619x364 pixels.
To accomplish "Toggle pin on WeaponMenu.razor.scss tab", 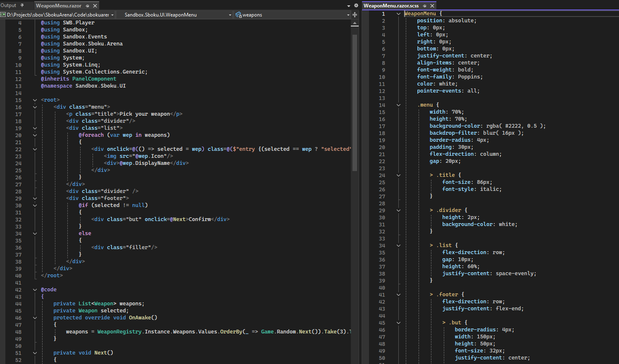I will coord(424,6).
